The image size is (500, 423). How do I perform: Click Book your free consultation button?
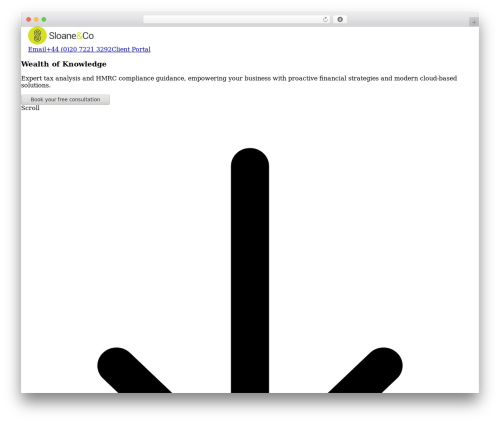tap(65, 99)
